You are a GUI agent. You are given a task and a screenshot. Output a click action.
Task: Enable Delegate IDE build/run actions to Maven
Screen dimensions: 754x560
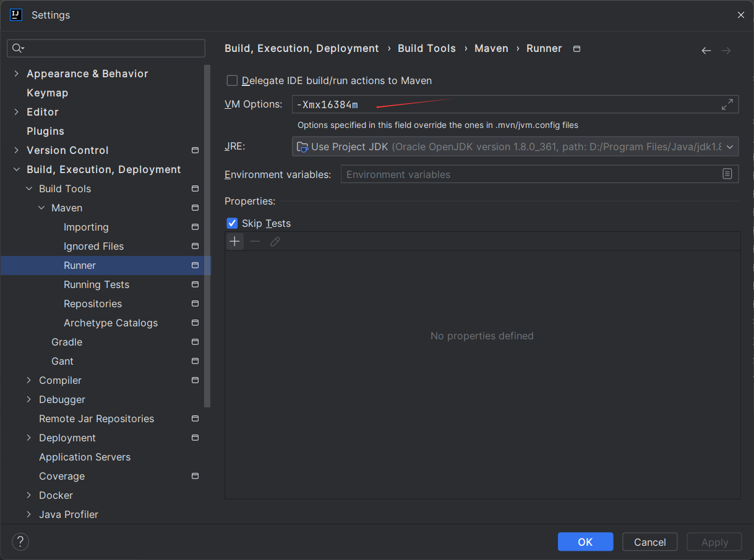[x=232, y=80]
